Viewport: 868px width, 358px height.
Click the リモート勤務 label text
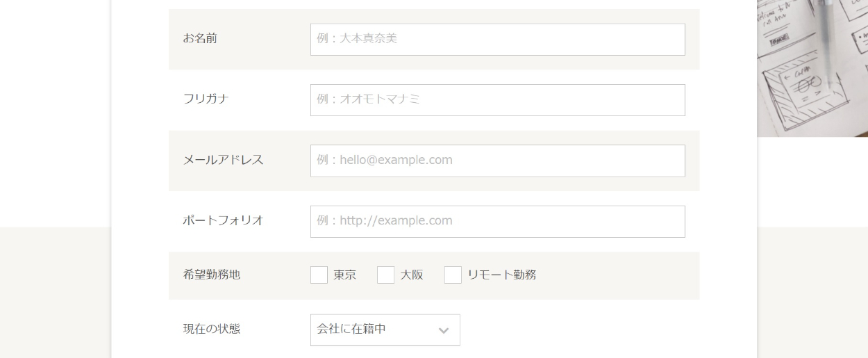click(502, 275)
